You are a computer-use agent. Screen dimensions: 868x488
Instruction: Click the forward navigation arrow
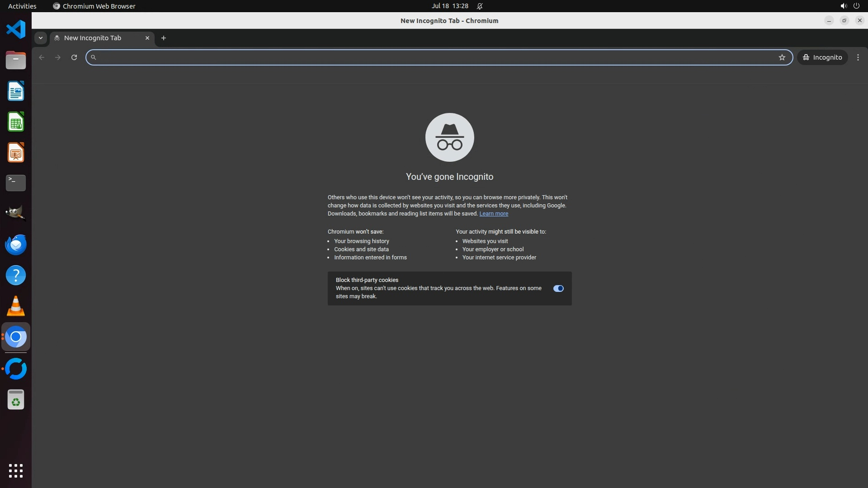pos(58,57)
